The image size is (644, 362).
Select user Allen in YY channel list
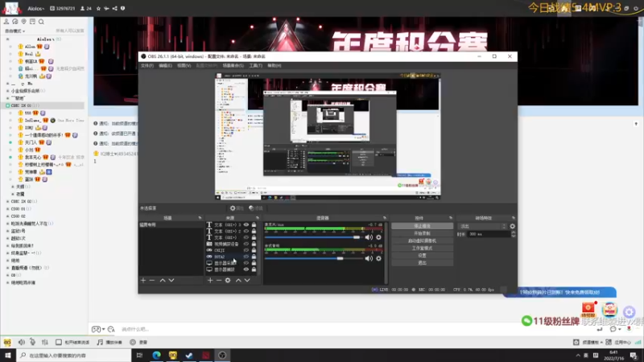pos(30,47)
